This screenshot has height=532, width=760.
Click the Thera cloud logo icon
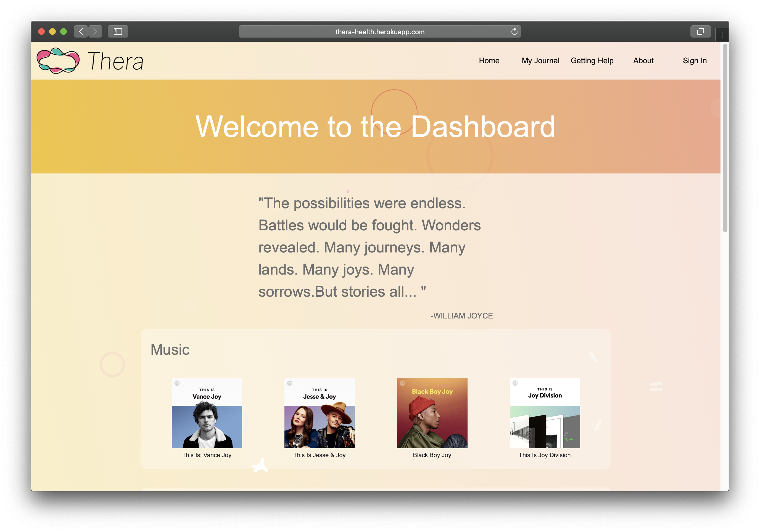point(58,60)
